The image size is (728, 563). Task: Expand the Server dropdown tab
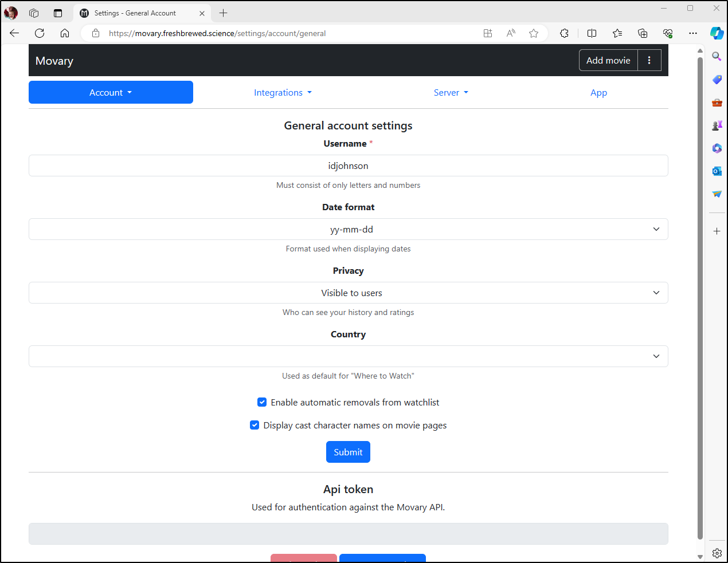point(451,92)
